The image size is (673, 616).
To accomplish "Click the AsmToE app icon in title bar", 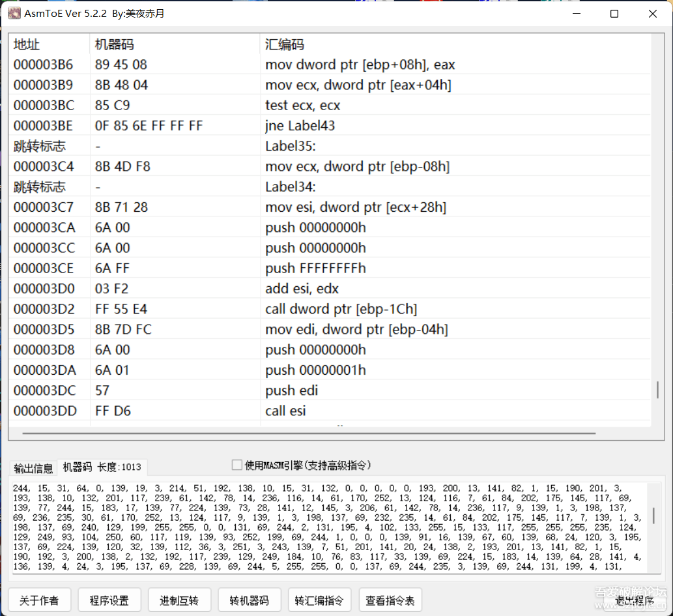I will pyautogui.click(x=14, y=14).
